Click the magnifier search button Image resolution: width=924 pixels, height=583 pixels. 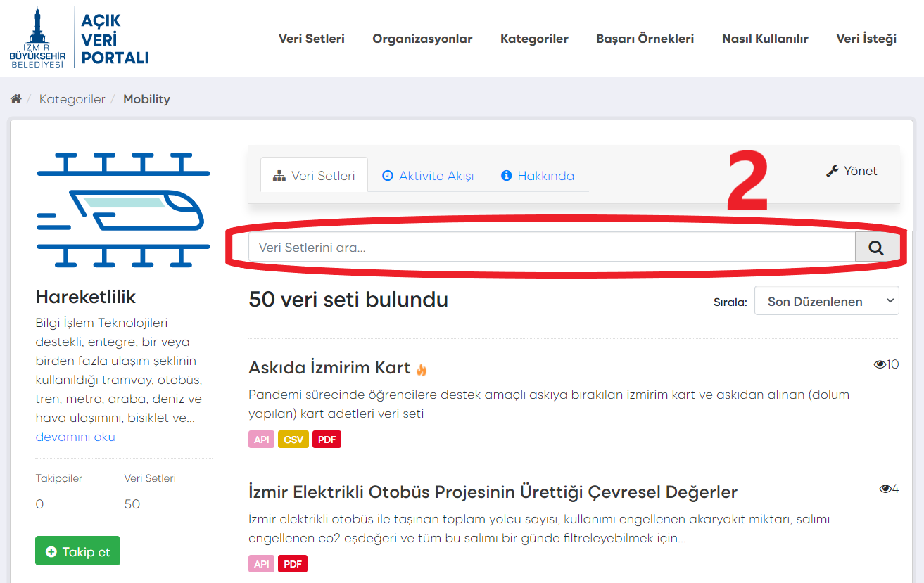pos(876,248)
